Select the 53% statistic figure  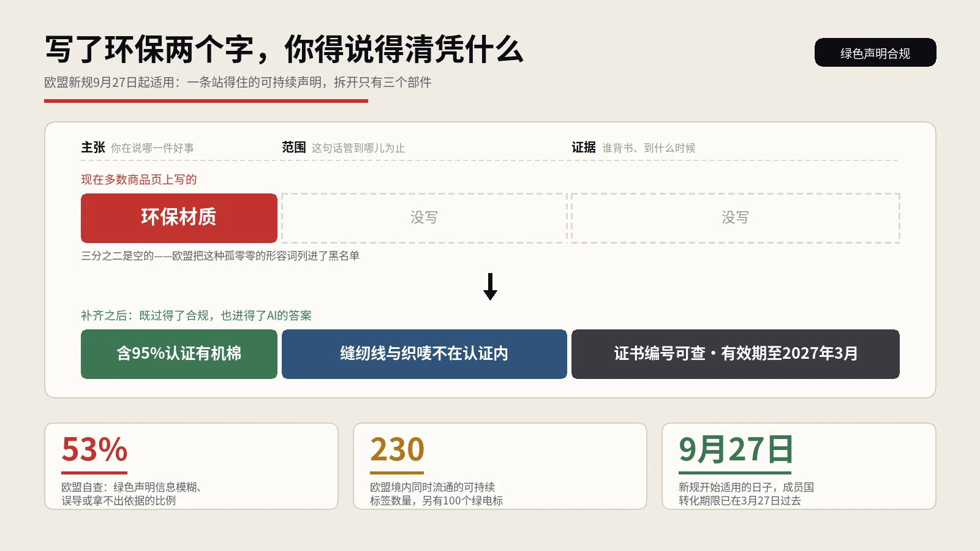94,450
